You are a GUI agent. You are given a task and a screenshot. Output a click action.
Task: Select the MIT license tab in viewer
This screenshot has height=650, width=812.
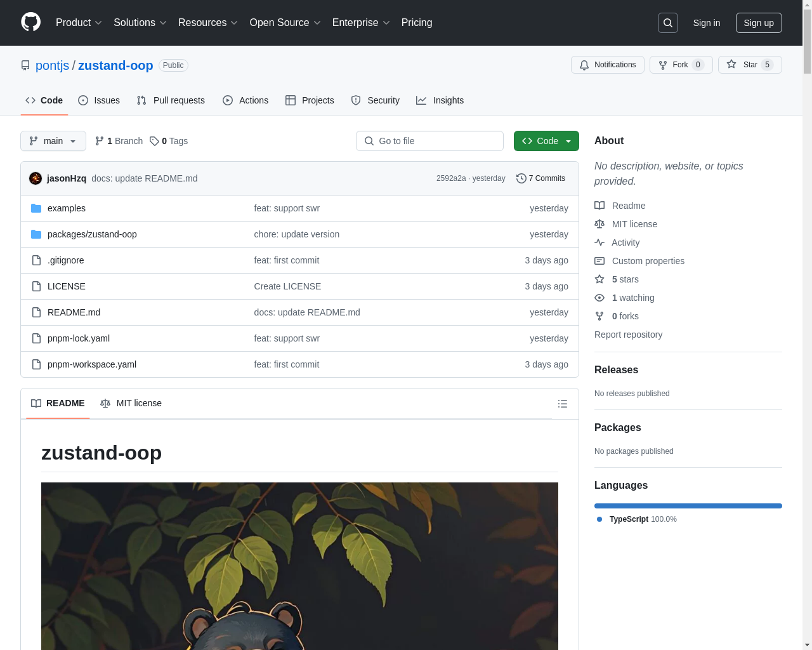131,403
